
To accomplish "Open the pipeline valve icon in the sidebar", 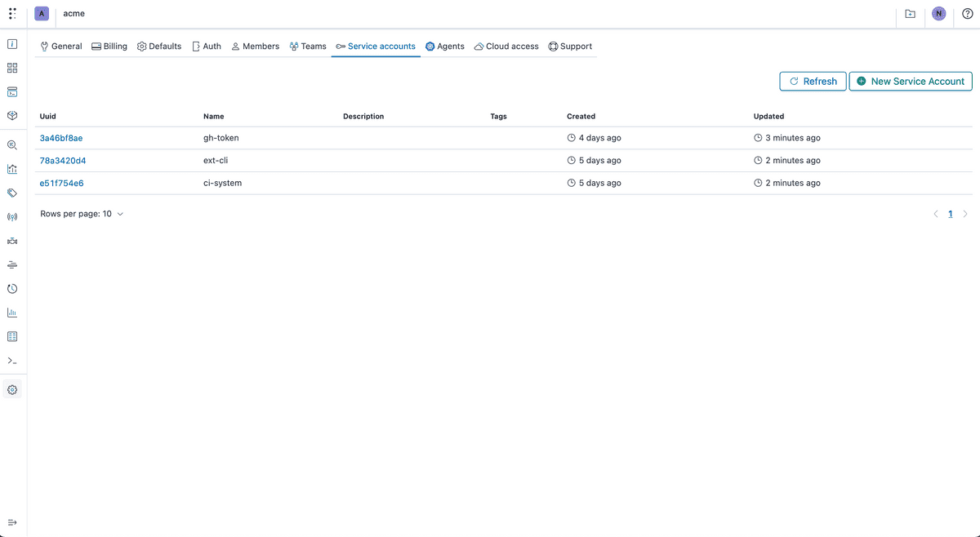I will pos(12,241).
